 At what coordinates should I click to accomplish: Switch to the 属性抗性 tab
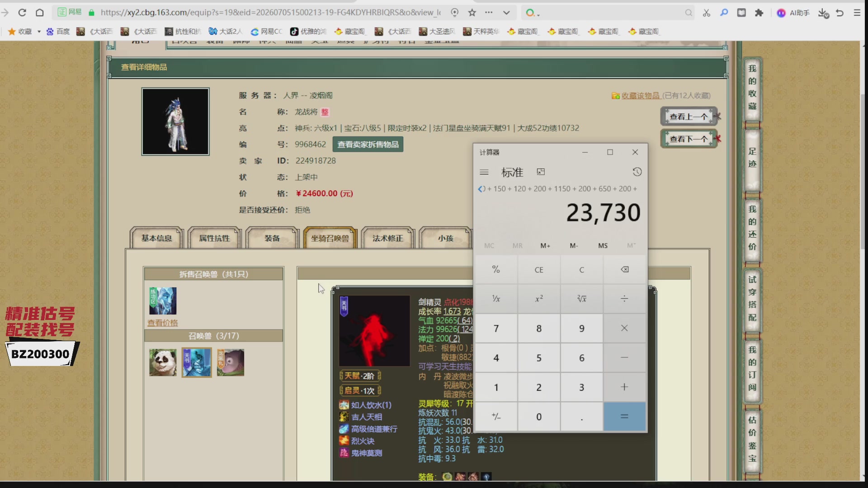point(214,238)
